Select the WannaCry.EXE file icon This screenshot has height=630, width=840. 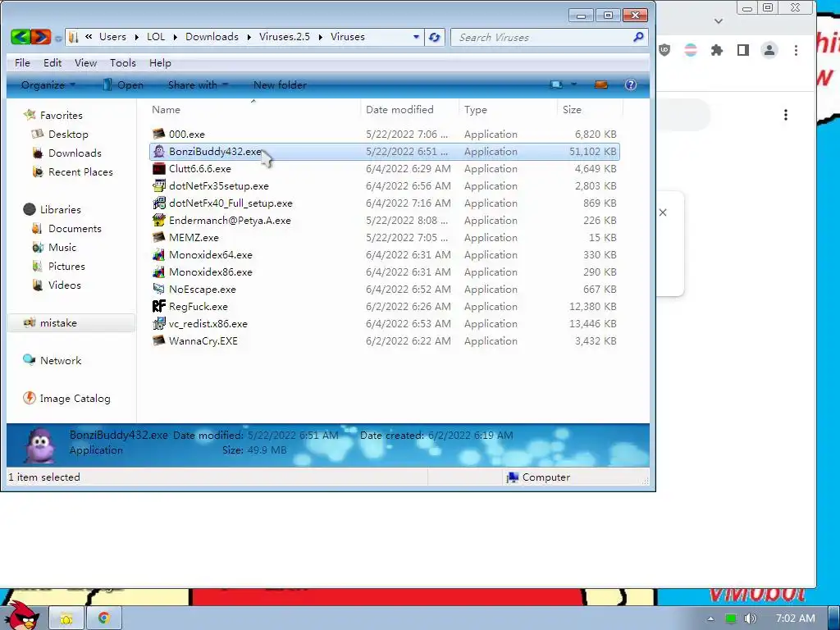pos(158,340)
